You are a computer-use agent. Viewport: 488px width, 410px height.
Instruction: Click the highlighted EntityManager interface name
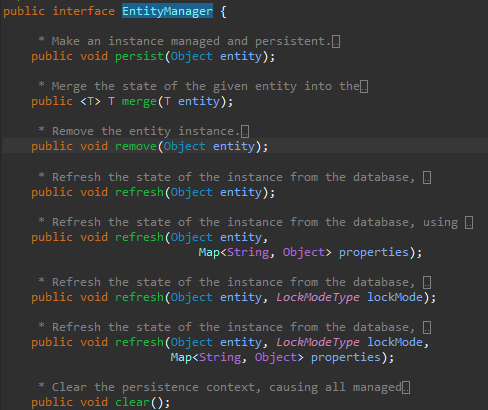167,11
